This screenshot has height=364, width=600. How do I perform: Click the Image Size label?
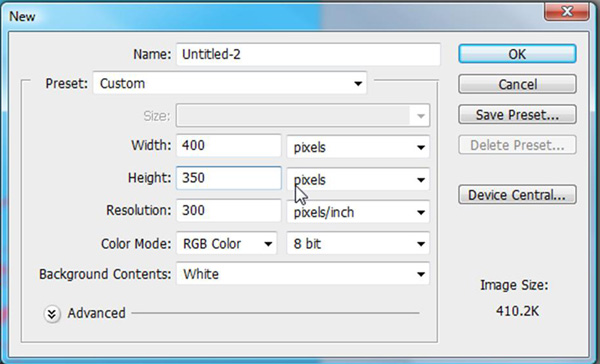[x=514, y=285]
